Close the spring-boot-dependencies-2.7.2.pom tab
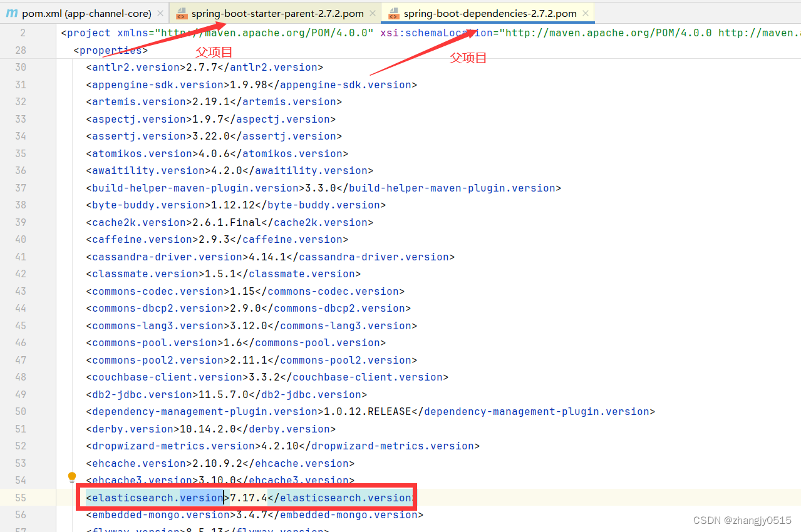 (584, 13)
